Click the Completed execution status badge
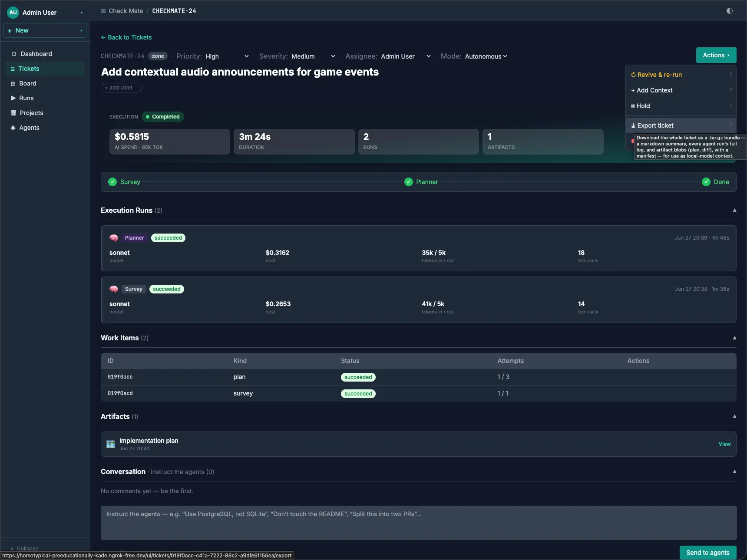The height and width of the screenshot is (560, 747). coord(163,117)
